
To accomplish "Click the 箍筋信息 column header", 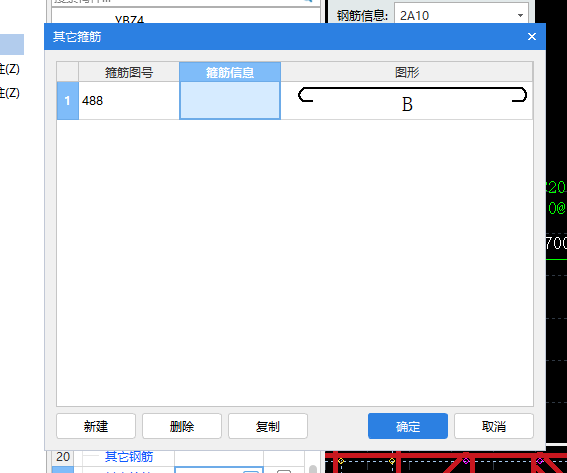I will [230, 72].
